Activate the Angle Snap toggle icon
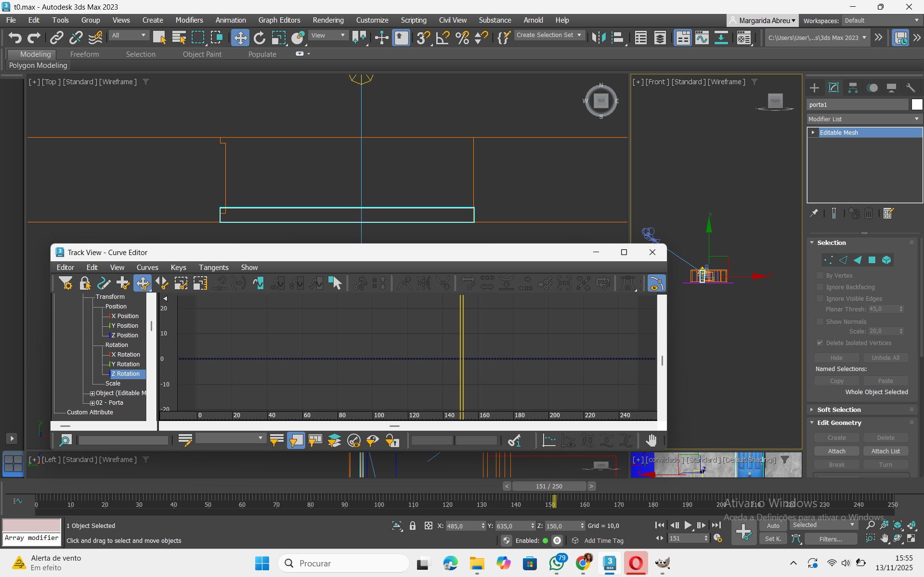Image resolution: width=924 pixels, height=577 pixels. tap(442, 38)
